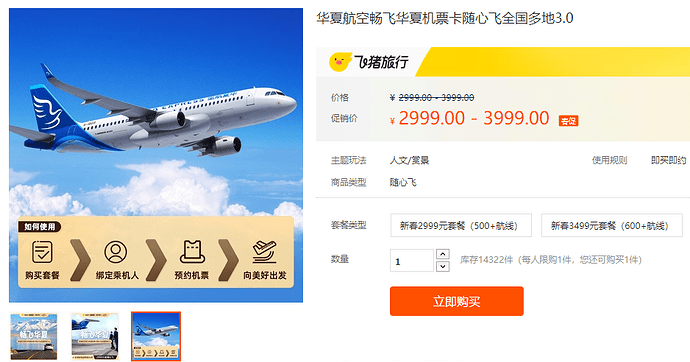Select the 新春2999元套餐 (500+航线) option
The width and height of the screenshot is (690, 362).
tap(461, 225)
